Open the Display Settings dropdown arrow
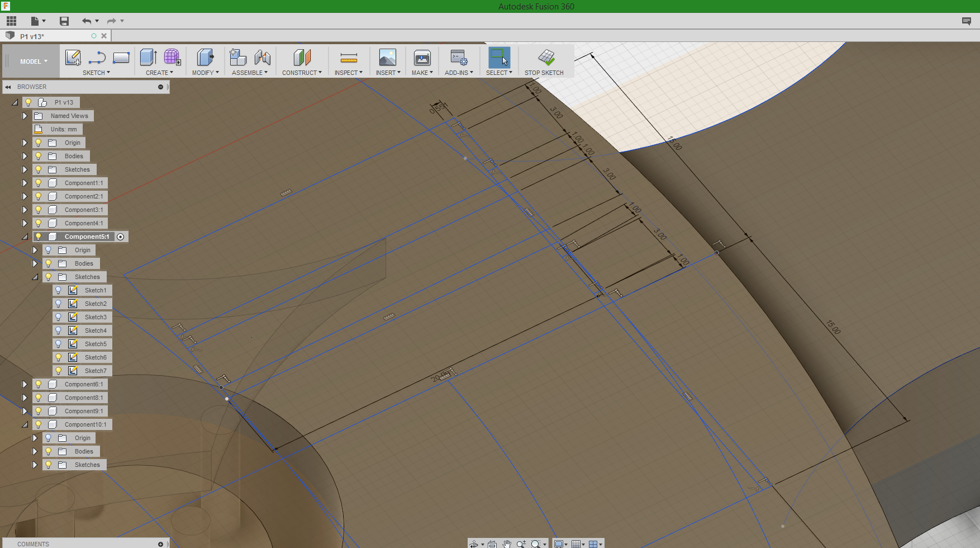The width and height of the screenshot is (980, 548). point(566,544)
